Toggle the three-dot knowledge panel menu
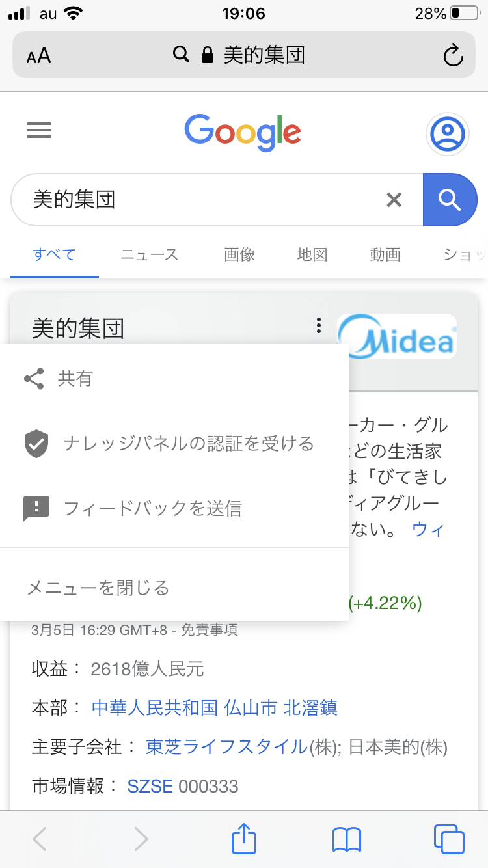Screen dimensions: 488x868 (x=318, y=325)
